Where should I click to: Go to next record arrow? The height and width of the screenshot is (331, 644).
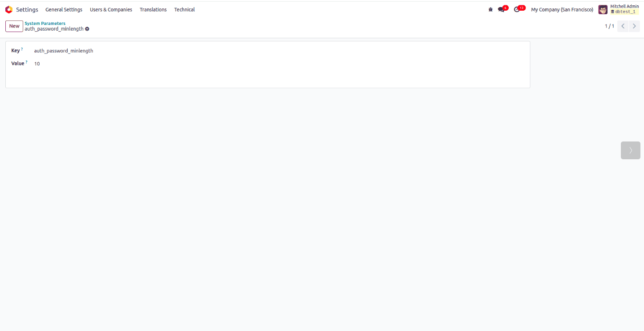[x=635, y=26]
